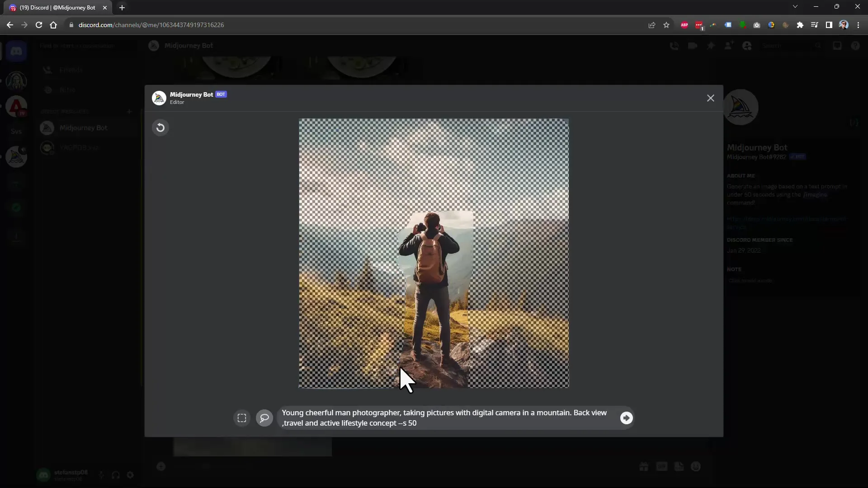The height and width of the screenshot is (488, 868).
Task: Click the green Explore servers compass icon
Action: [16, 208]
